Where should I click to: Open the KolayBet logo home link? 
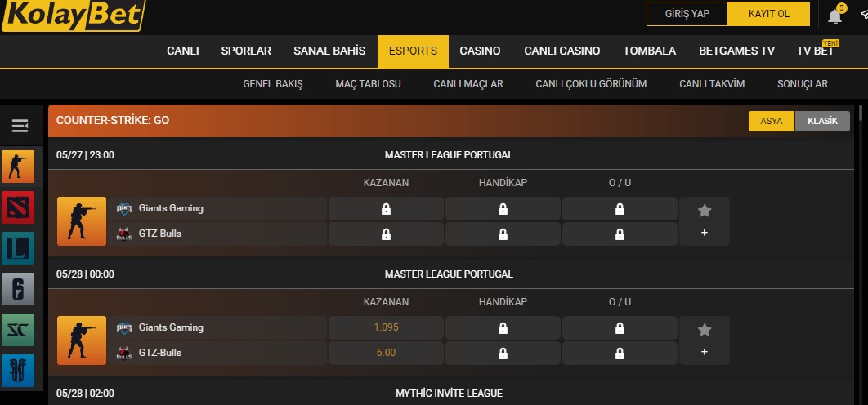(73, 15)
